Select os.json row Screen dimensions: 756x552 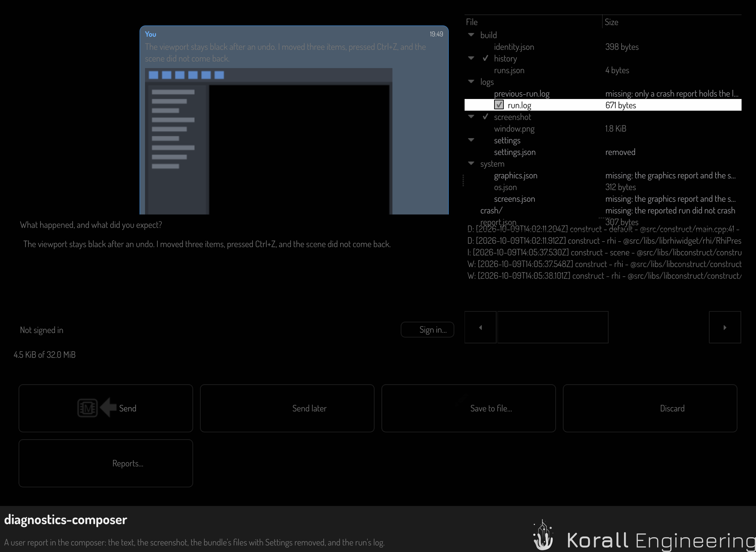[x=603, y=187]
